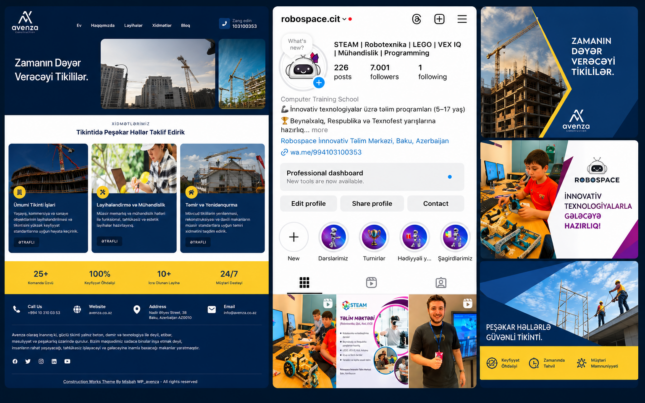645x403 pixels.
Task: Add a New story highlight
Action: coord(294,237)
